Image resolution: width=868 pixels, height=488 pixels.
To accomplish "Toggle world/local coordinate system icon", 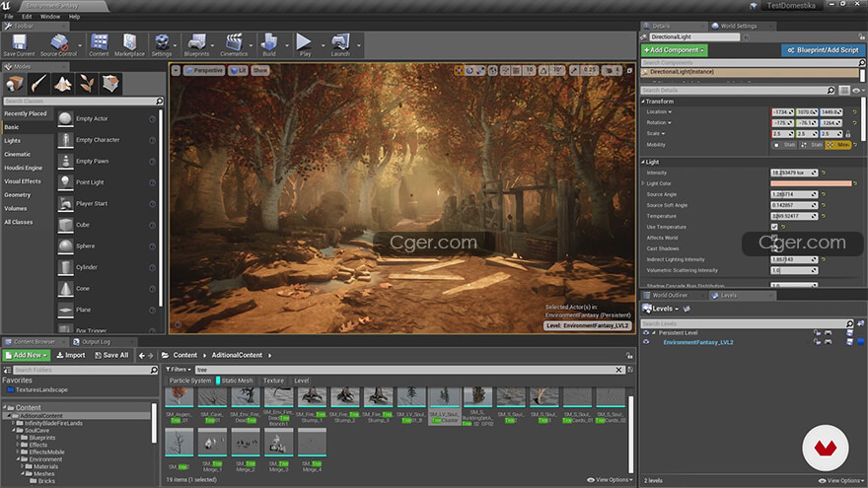I will pos(492,70).
